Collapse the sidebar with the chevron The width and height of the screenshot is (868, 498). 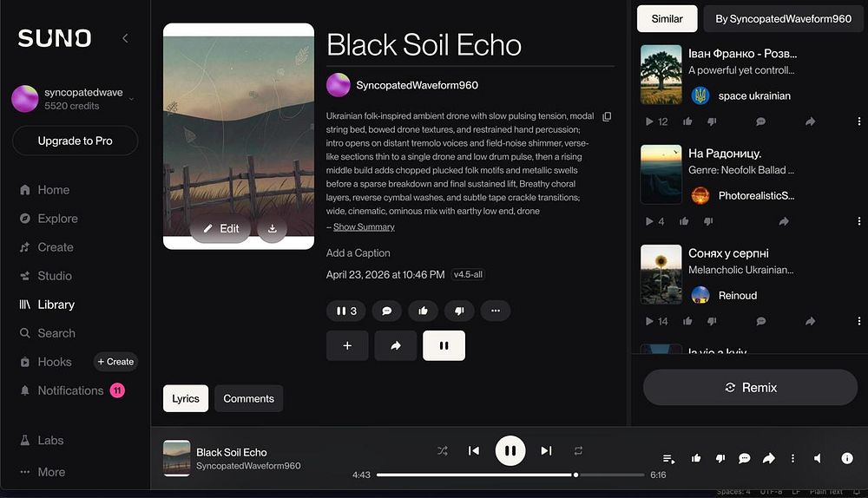pos(125,38)
